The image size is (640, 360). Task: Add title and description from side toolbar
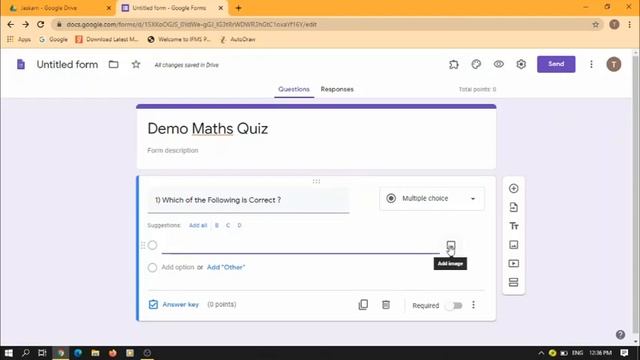(513, 226)
